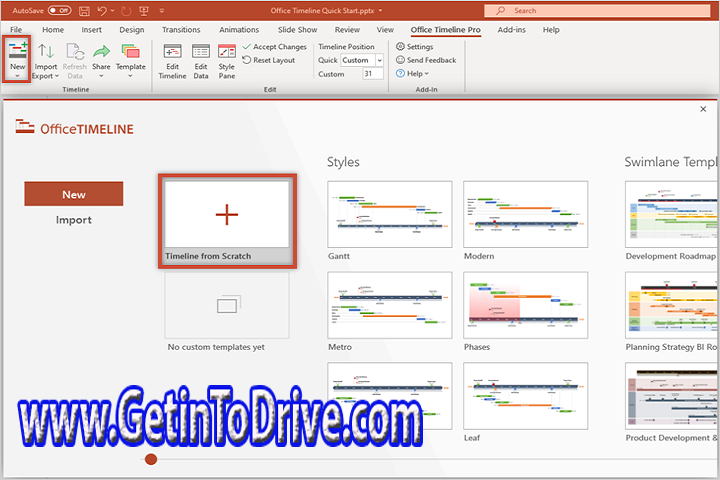720x480 pixels.
Task: Switch to the Review tab
Action: point(347,30)
